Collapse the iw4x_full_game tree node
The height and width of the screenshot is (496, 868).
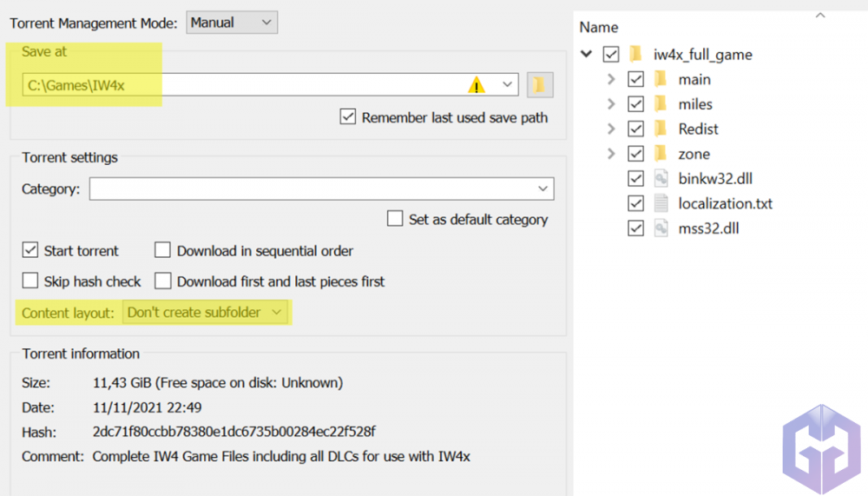click(587, 55)
